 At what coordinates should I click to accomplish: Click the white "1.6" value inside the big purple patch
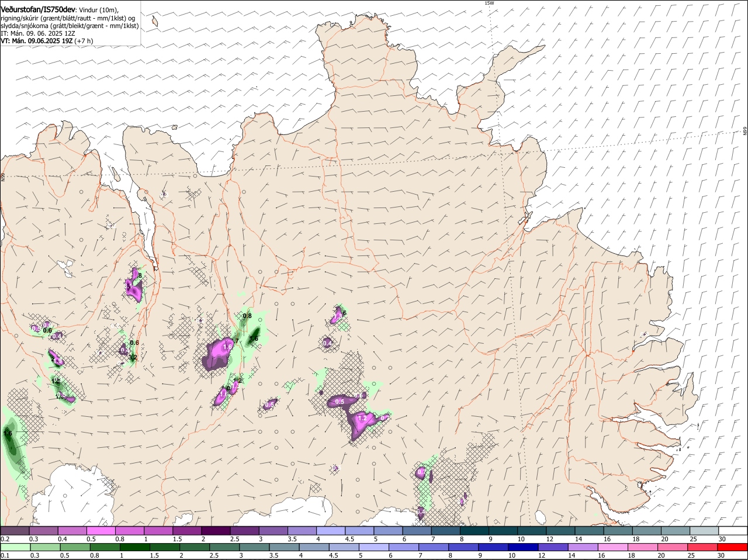pyautogui.click(x=228, y=347)
